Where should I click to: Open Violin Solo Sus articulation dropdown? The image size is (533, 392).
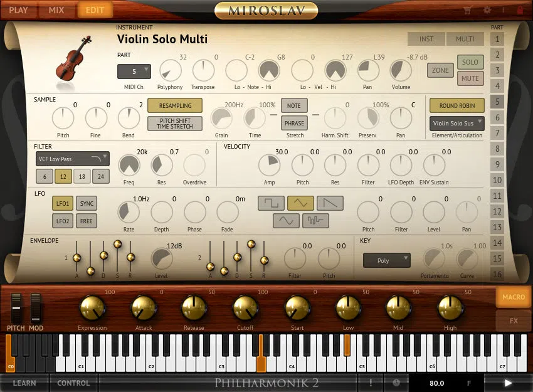457,124
